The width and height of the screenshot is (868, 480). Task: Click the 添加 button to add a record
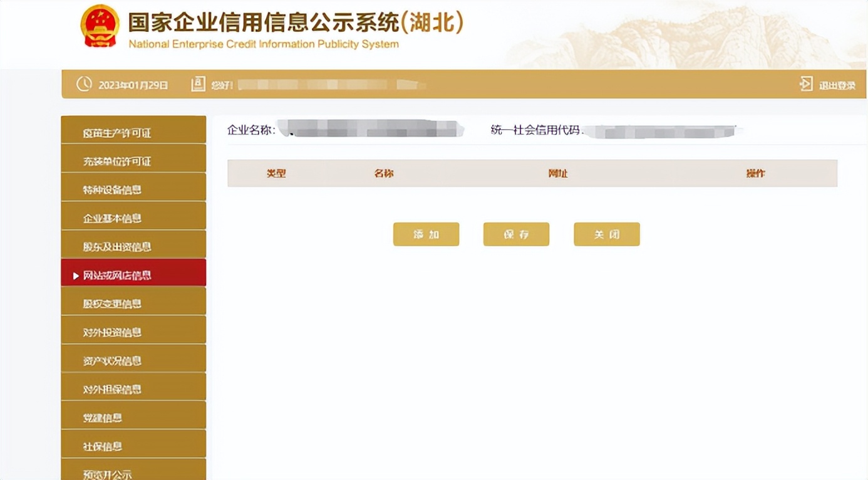coord(426,234)
